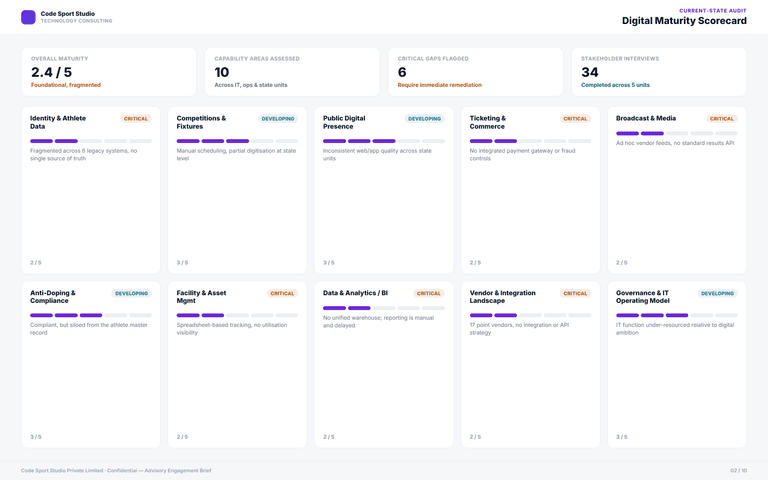Click the Capability Areas Assessed value 10
The height and width of the screenshot is (480, 768).
[221, 72]
